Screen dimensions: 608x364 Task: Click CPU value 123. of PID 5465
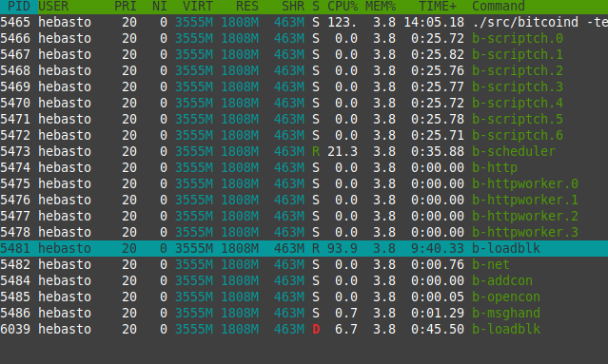coord(342,22)
